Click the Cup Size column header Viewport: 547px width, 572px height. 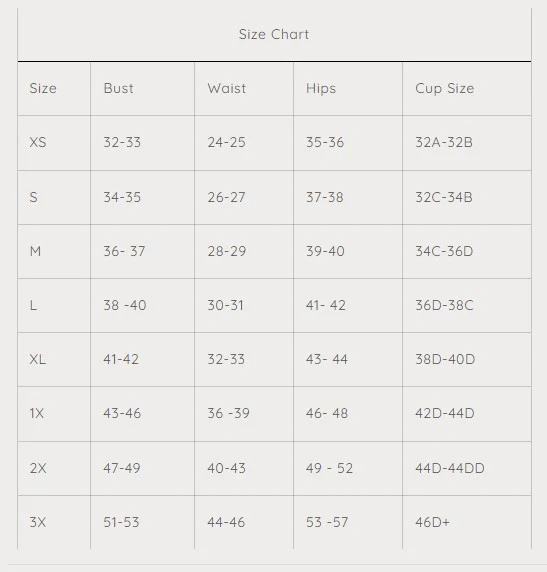click(444, 89)
